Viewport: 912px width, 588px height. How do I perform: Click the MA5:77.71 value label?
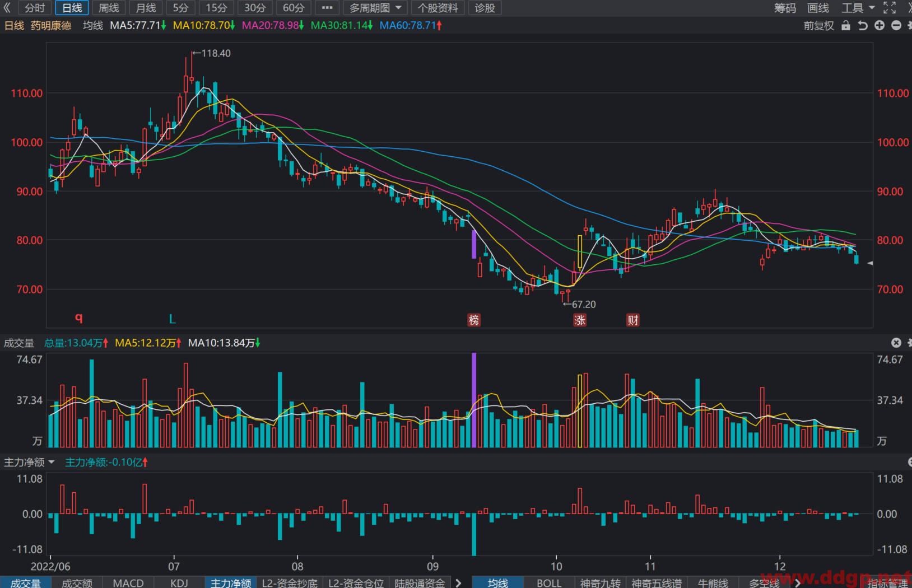[138, 26]
